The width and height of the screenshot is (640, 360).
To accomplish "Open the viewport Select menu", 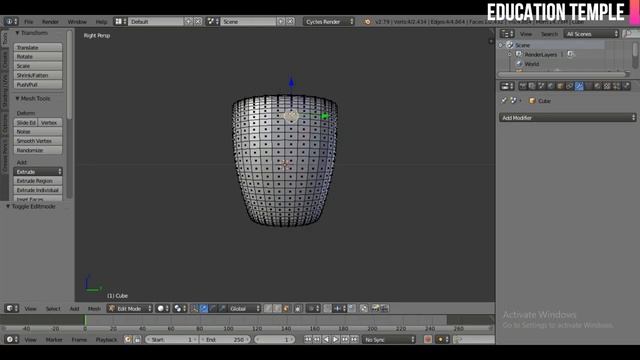I will [x=53, y=309].
